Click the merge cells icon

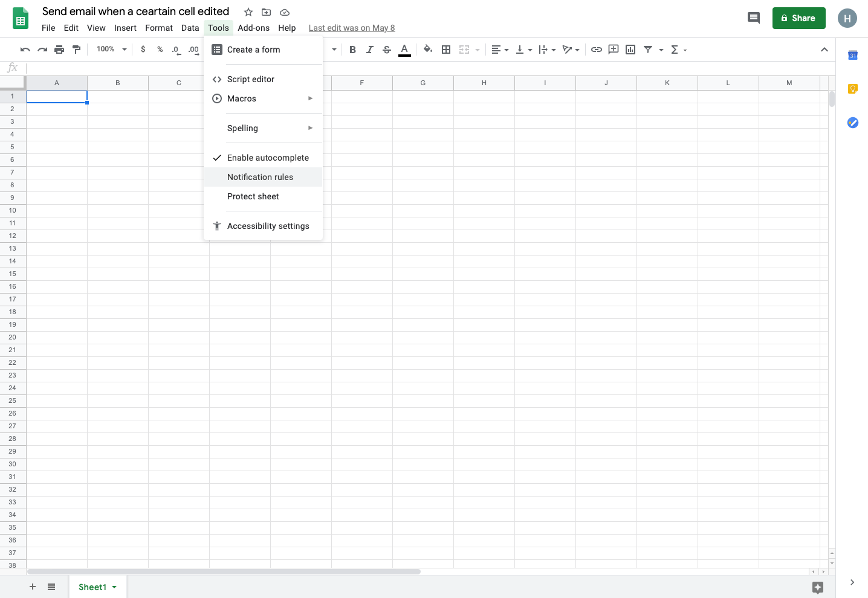pyautogui.click(x=464, y=50)
